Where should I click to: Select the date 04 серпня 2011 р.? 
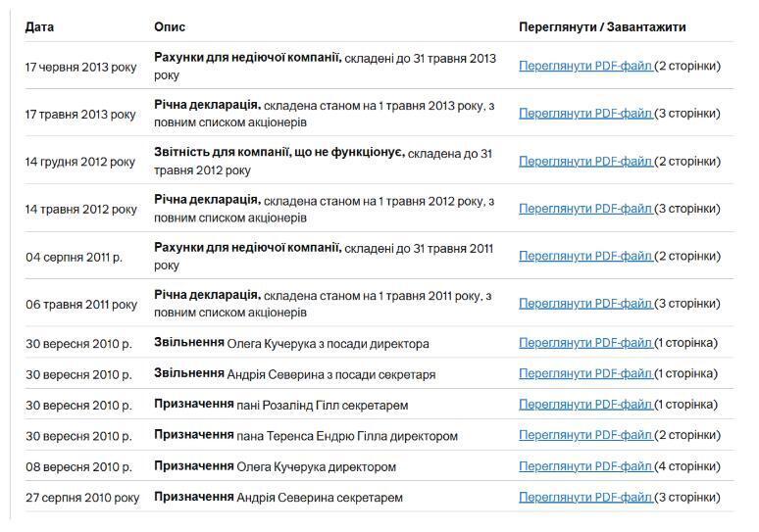(74, 257)
